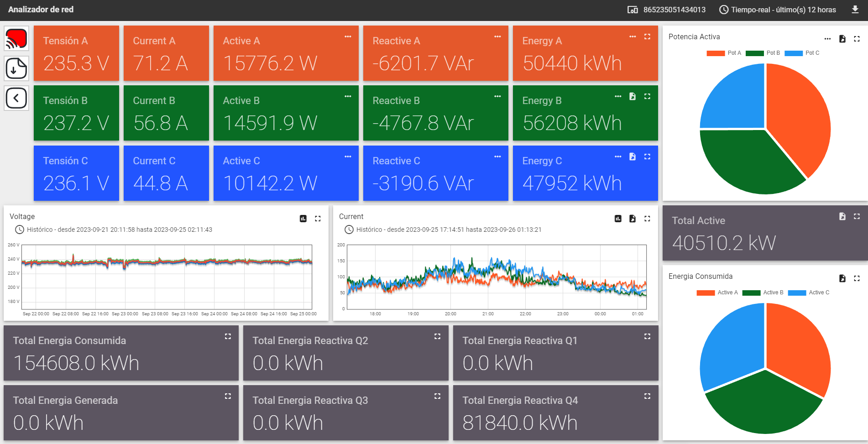
Task: Export Energy B widget data file icon
Action: click(633, 96)
